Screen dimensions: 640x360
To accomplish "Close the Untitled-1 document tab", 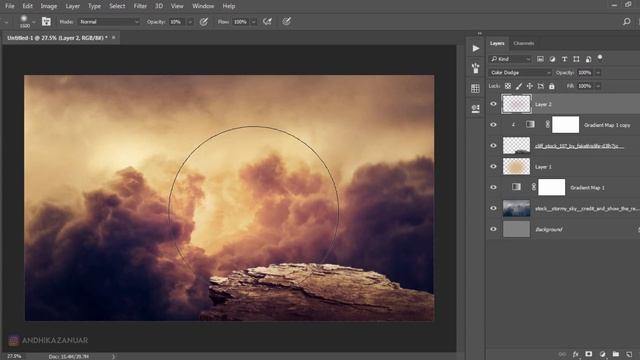I will coord(113,38).
